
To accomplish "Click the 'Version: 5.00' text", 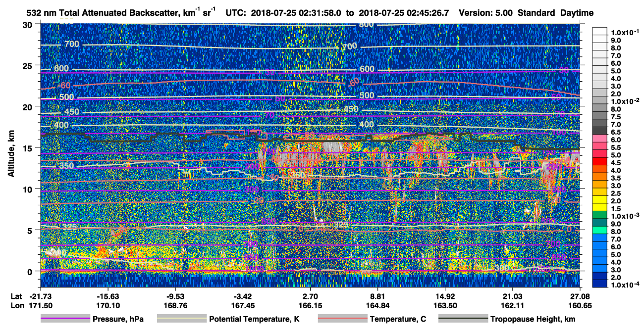I will 486,13.
